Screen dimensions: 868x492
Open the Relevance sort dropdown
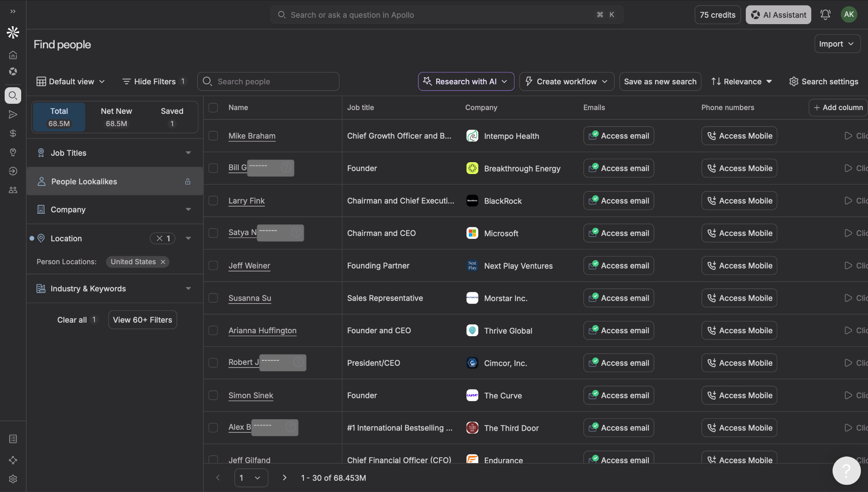pos(742,81)
